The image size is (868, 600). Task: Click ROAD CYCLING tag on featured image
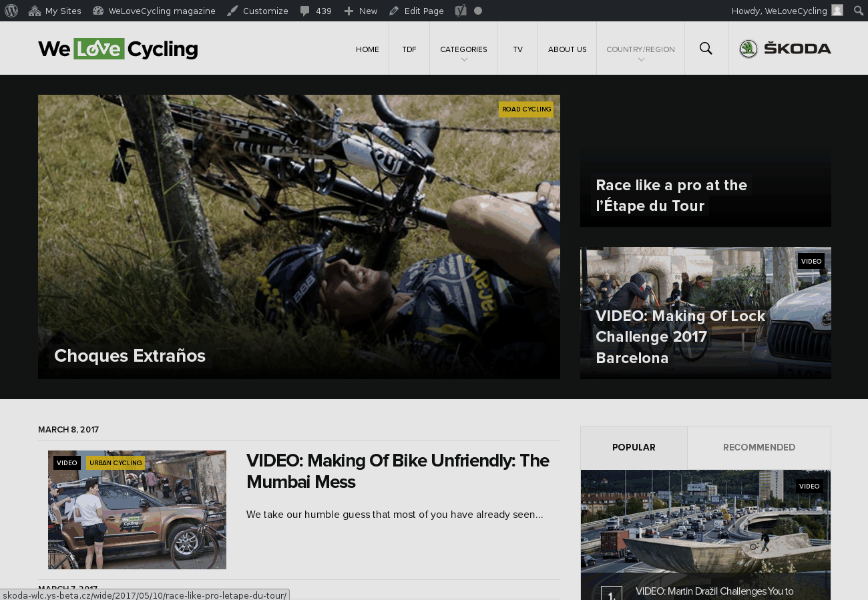click(526, 109)
